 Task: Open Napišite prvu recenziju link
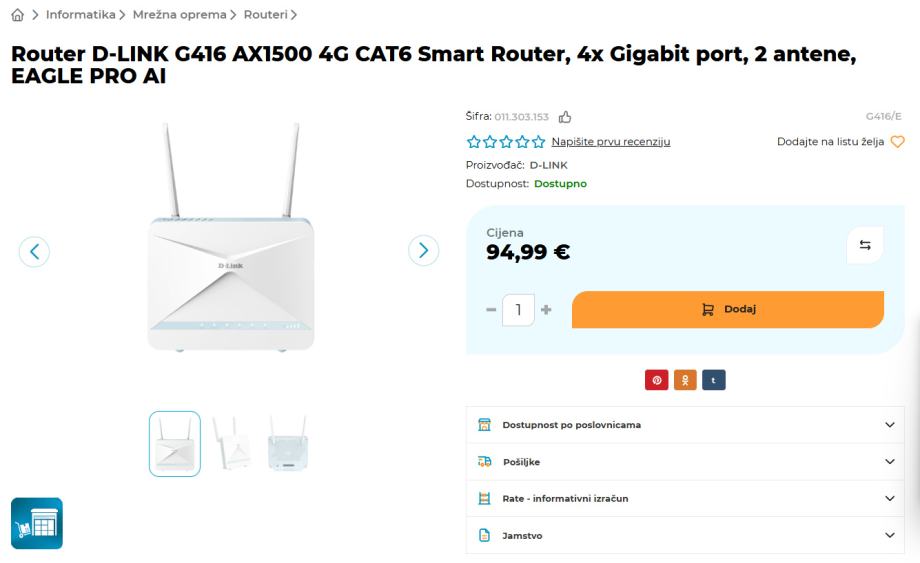(x=610, y=142)
